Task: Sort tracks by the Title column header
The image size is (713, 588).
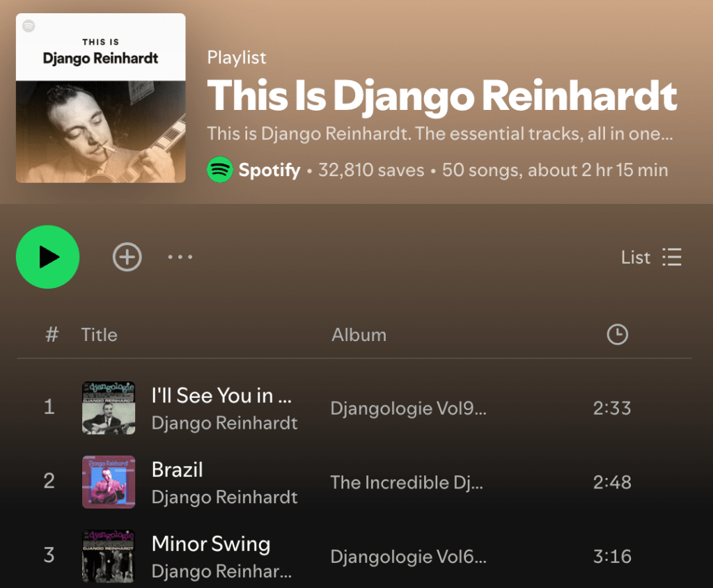Action: [99, 335]
